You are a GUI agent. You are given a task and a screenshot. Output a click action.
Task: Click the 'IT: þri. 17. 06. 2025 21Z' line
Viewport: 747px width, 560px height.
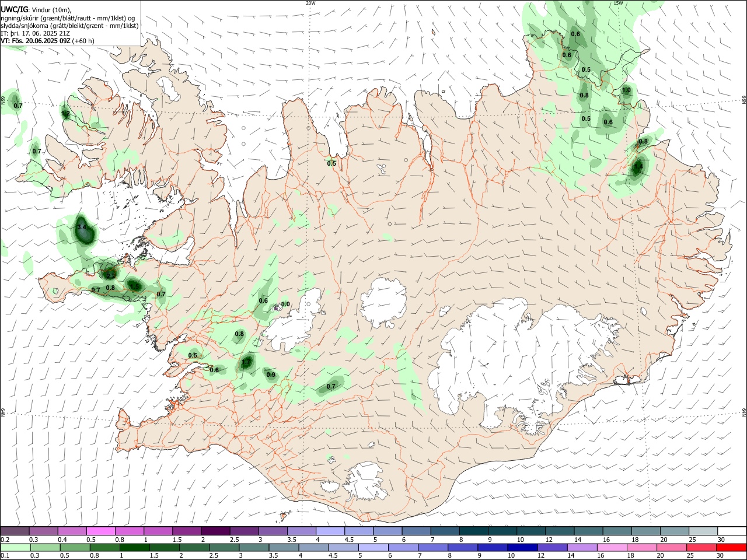[x=36, y=33]
